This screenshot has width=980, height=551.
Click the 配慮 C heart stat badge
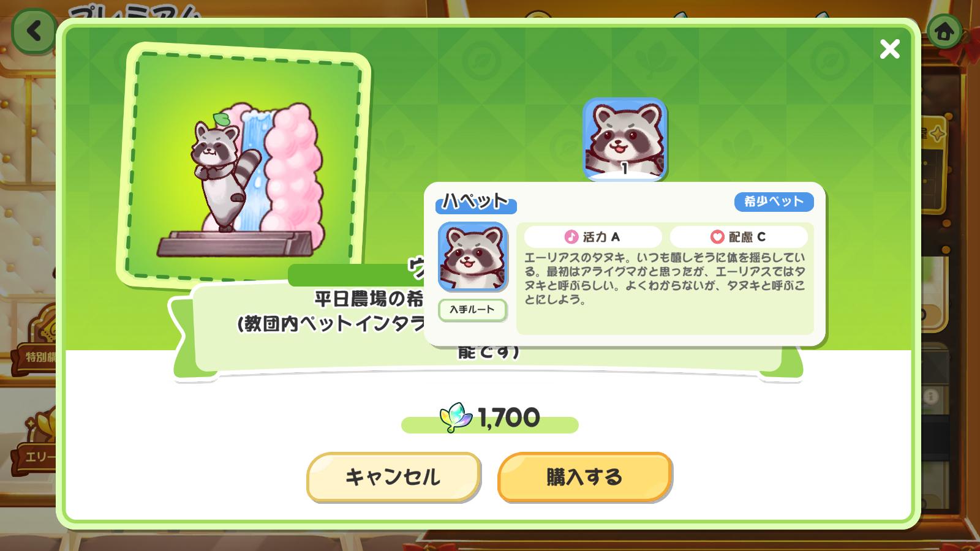739,236
